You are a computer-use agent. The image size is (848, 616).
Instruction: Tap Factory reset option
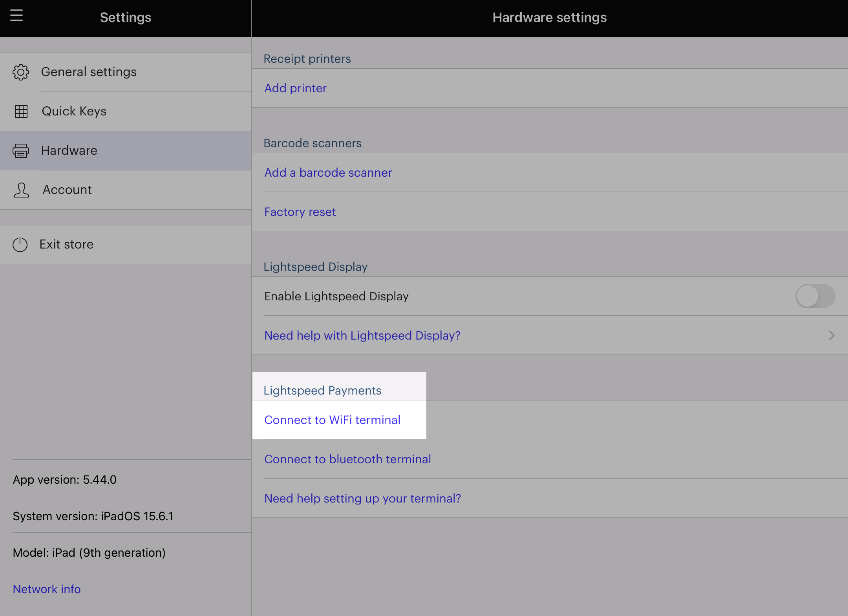300,212
